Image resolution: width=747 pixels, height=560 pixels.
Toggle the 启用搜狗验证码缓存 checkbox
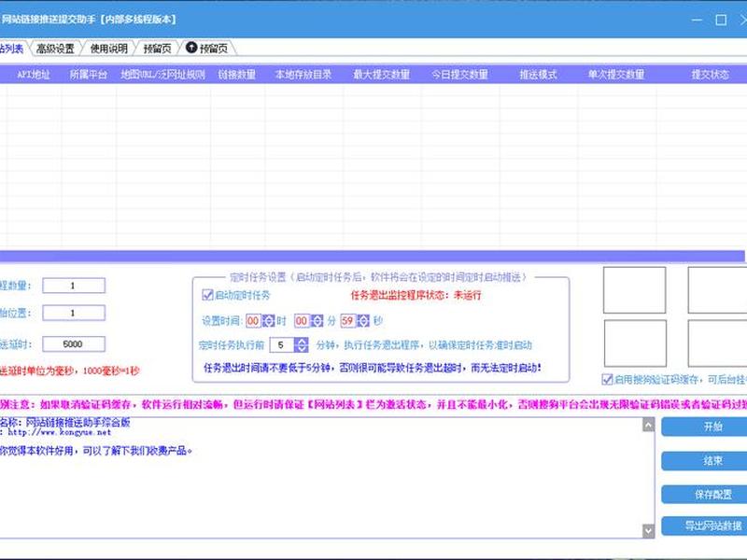pyautogui.click(x=607, y=380)
